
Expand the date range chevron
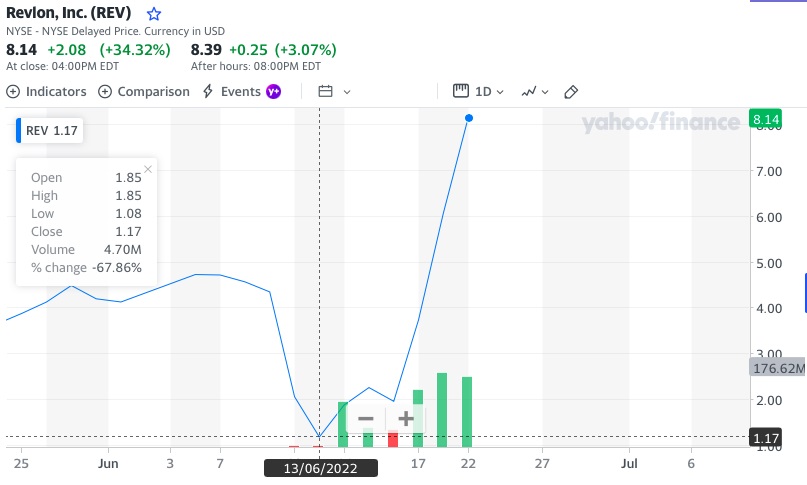pyautogui.click(x=347, y=92)
